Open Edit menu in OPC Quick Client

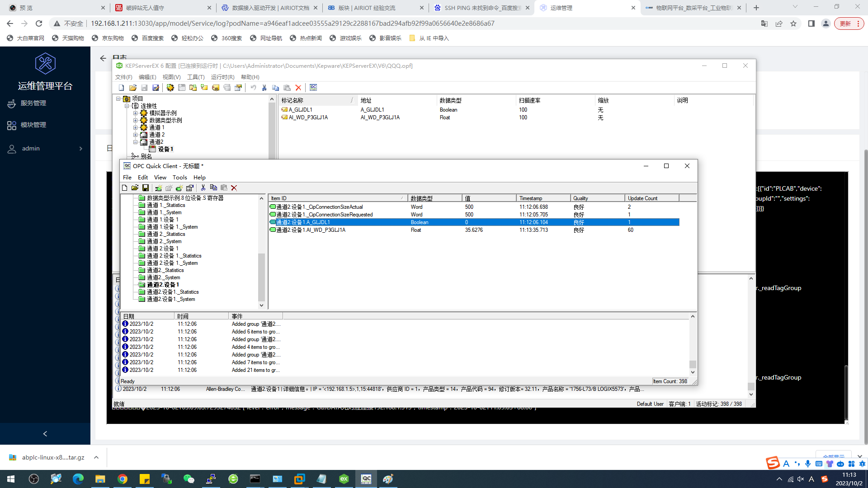(143, 178)
